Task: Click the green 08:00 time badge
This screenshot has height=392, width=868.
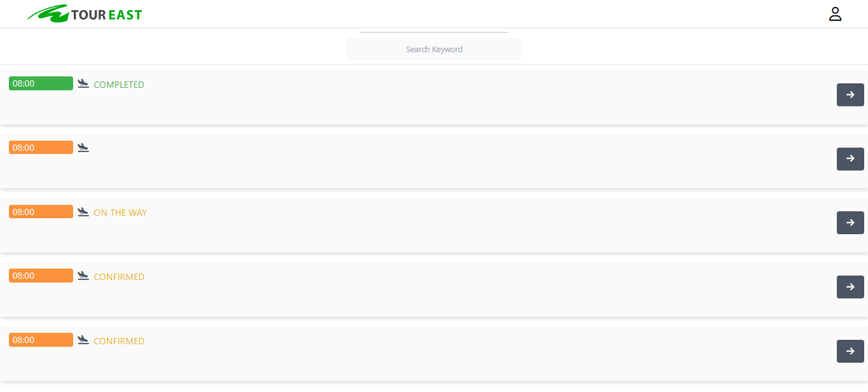Action: (x=41, y=83)
